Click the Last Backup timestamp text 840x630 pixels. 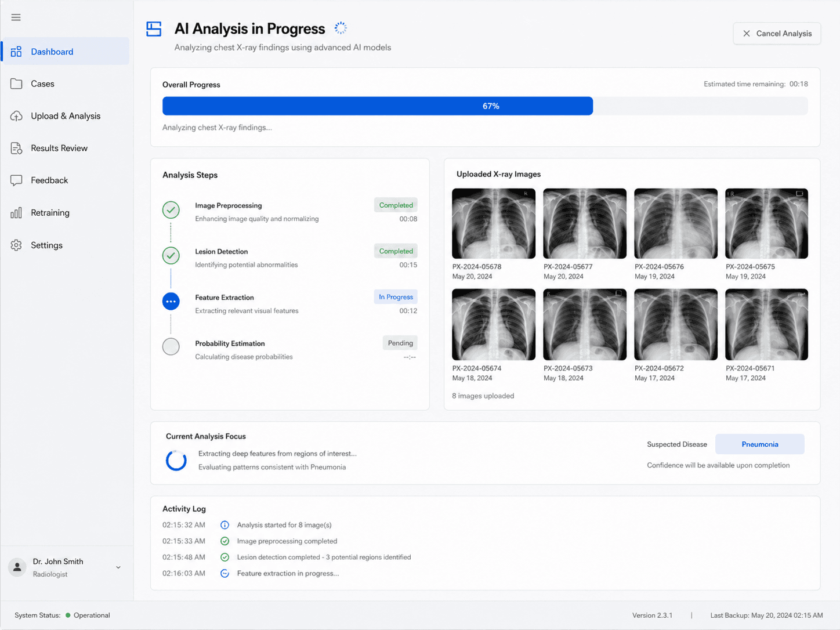(x=766, y=615)
